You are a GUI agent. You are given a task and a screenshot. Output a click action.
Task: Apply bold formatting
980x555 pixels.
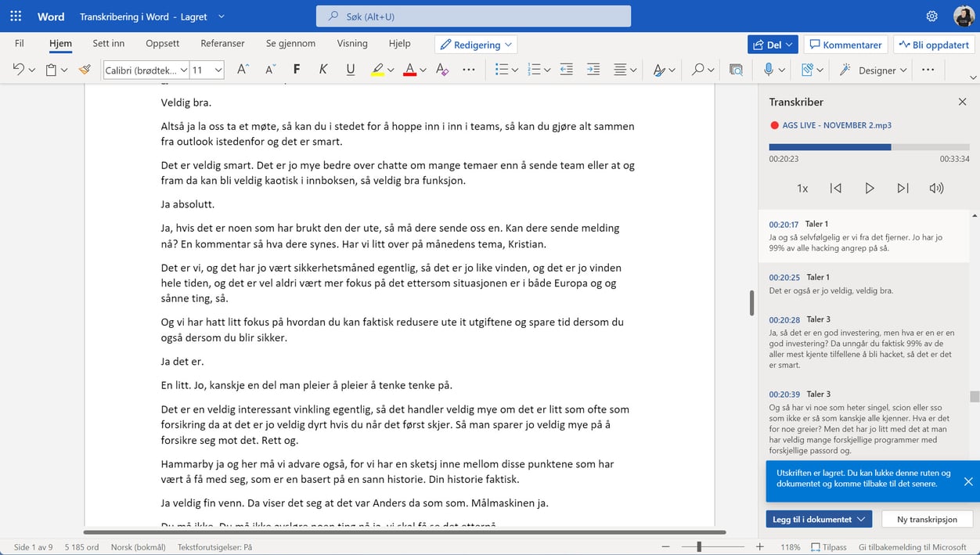tap(296, 70)
